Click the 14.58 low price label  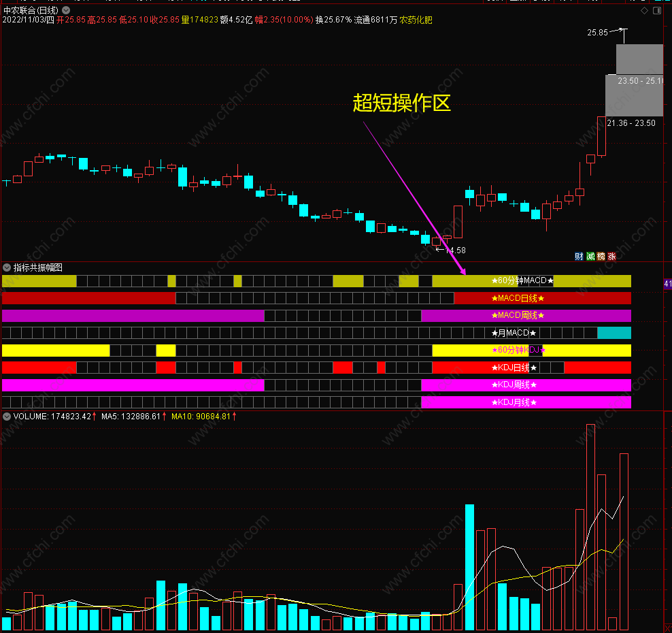455,250
